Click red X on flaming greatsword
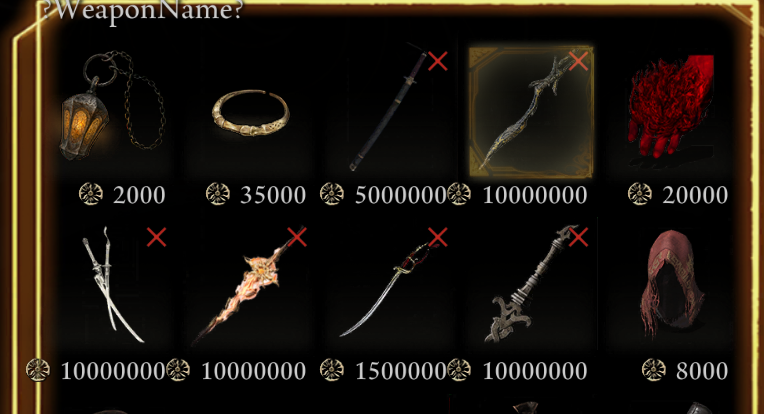This screenshot has width=764, height=414. click(297, 237)
